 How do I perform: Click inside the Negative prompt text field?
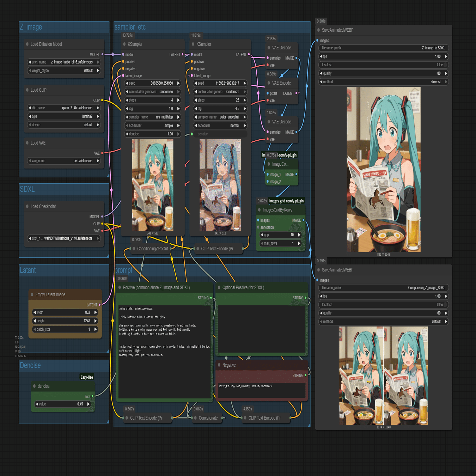pos(261,390)
